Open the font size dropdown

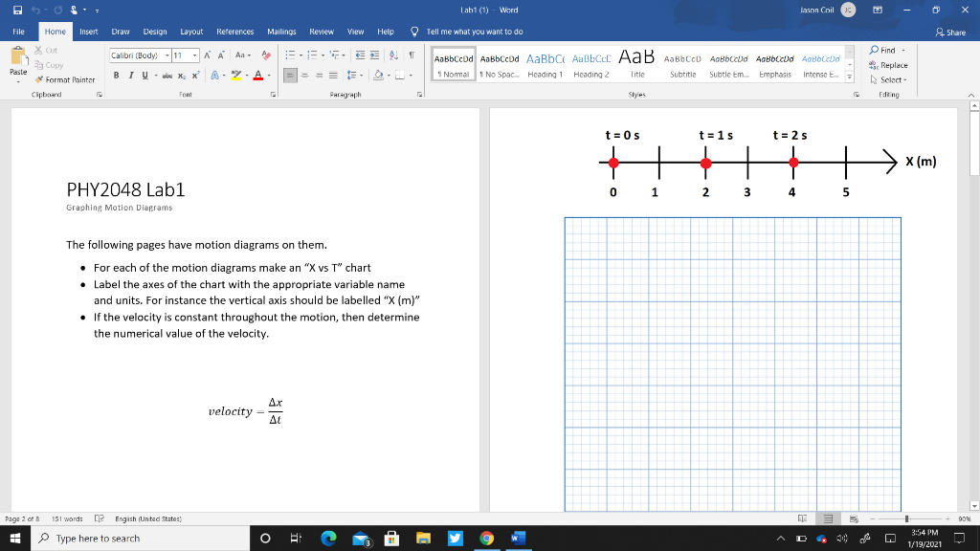pos(194,55)
